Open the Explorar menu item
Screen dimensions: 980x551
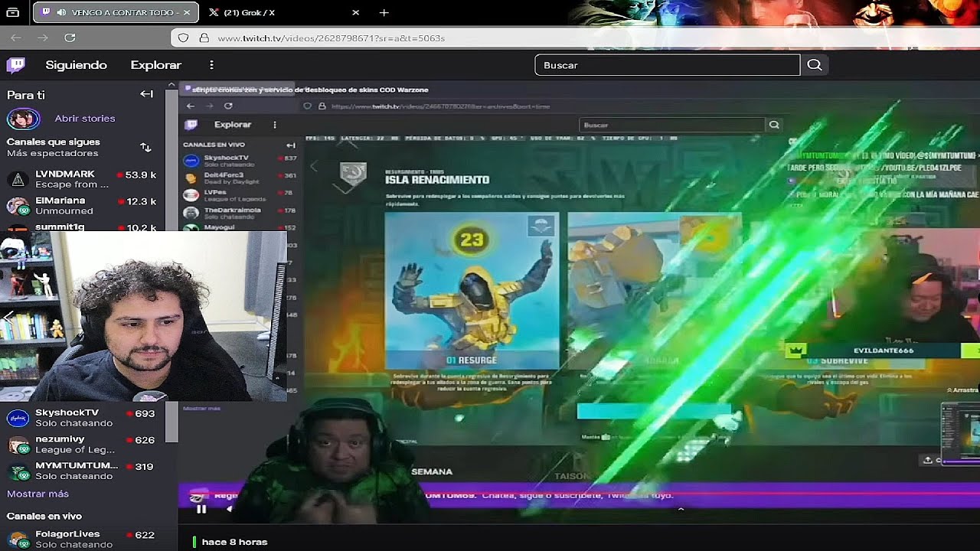(x=155, y=65)
